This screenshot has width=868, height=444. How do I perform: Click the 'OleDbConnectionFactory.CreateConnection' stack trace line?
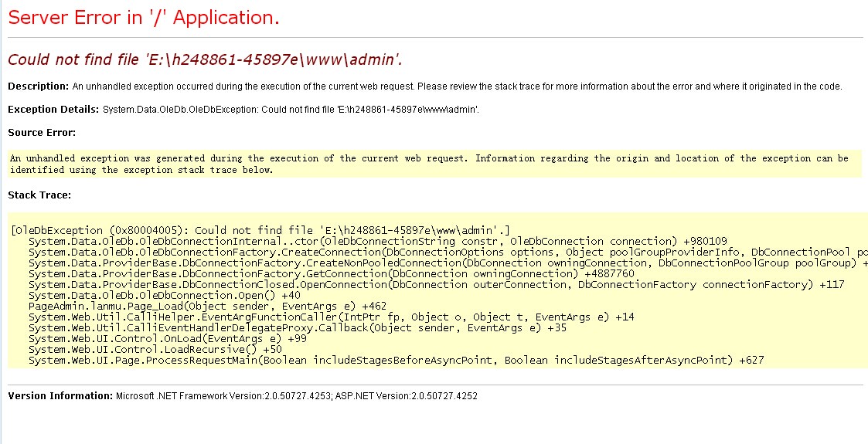tap(447, 252)
